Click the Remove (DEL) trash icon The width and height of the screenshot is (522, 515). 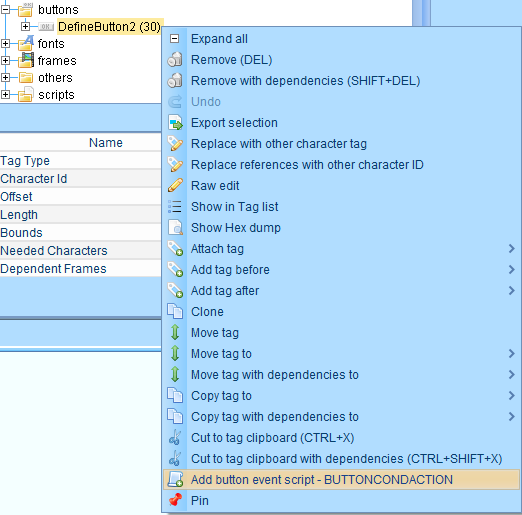point(175,60)
